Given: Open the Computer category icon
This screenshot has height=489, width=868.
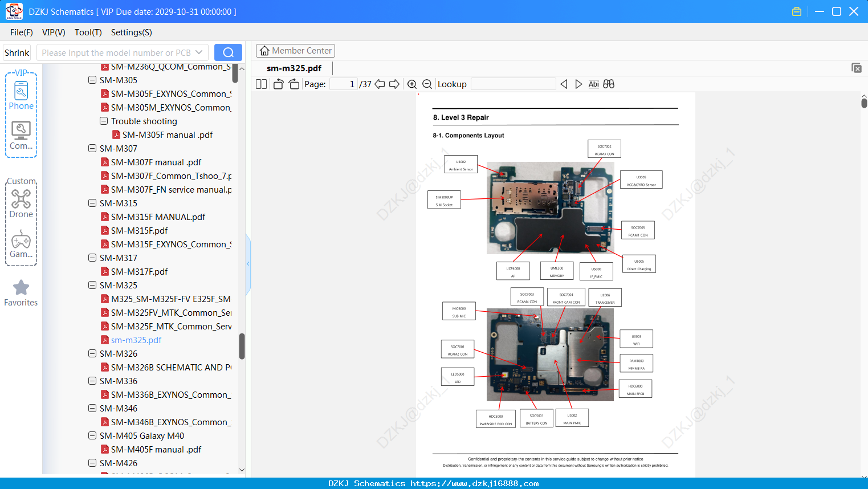Looking at the screenshot, I should point(21,135).
